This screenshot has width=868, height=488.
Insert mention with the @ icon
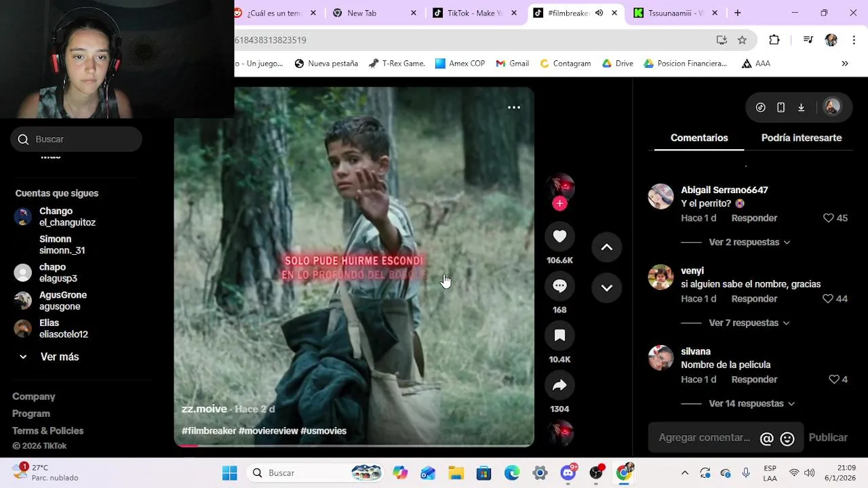pos(766,439)
